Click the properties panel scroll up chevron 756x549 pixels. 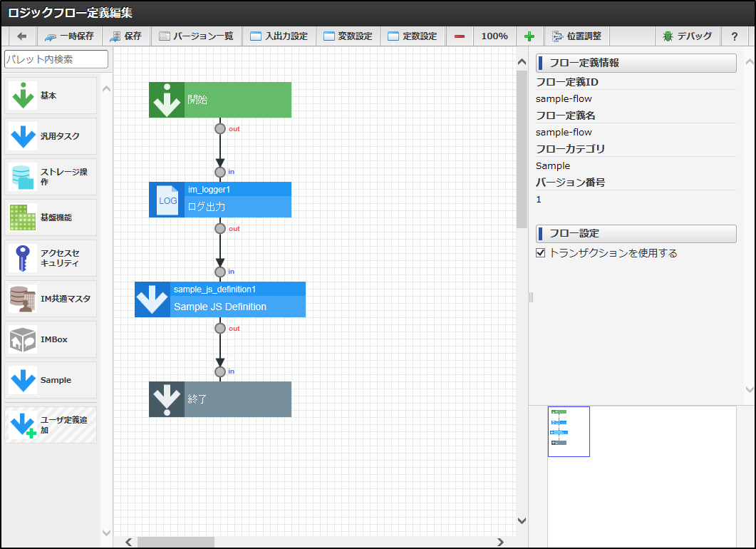pos(750,62)
